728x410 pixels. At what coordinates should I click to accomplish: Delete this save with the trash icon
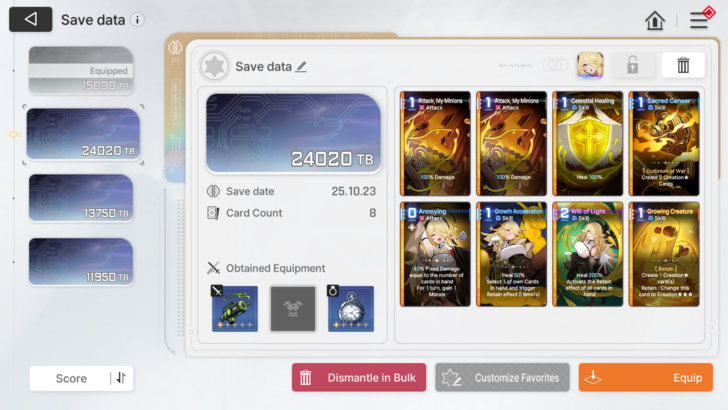(x=683, y=65)
